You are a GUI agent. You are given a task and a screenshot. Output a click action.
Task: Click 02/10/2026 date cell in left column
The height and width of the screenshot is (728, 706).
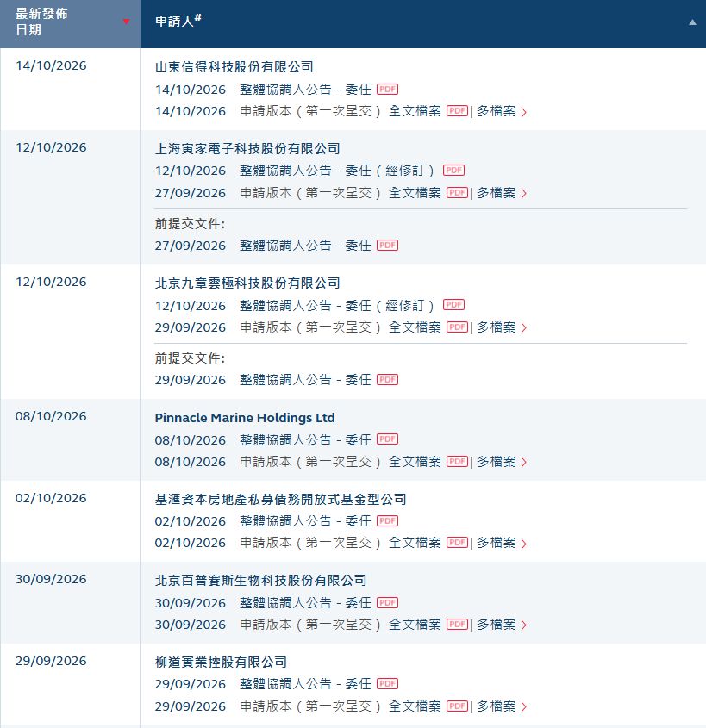(51, 498)
